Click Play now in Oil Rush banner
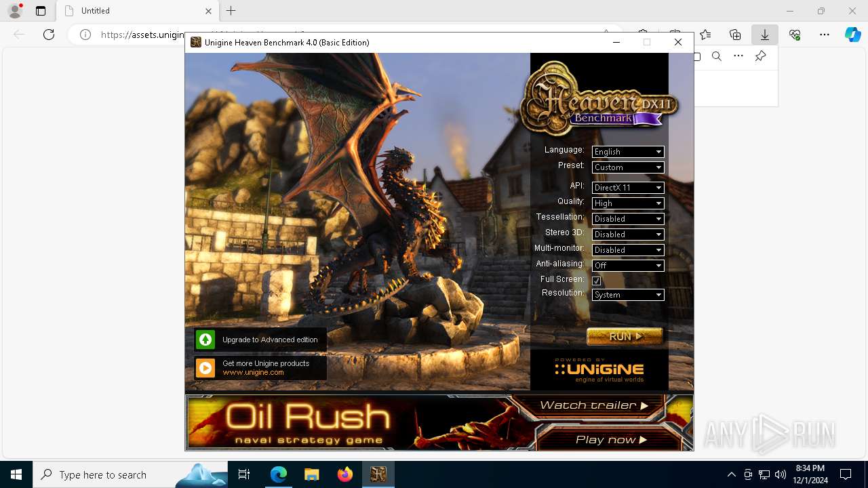 click(x=610, y=440)
